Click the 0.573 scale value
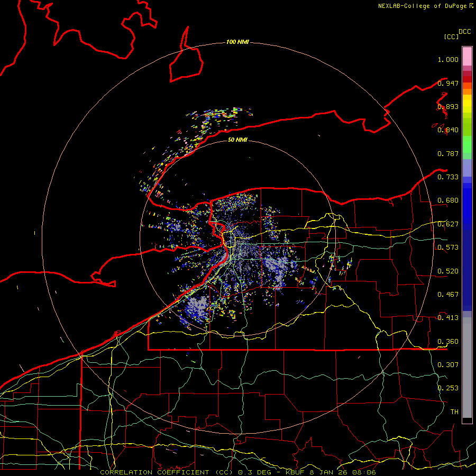This screenshot has width=476, height=476. [448, 248]
